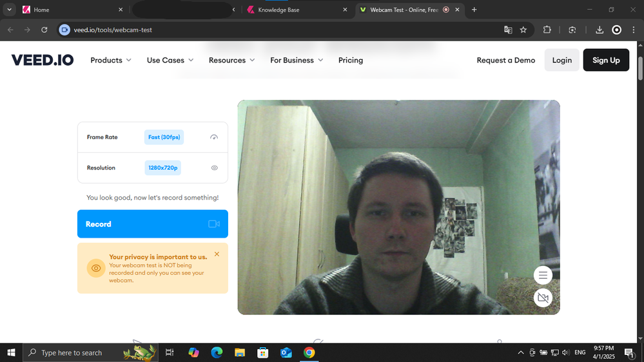Viewport: 644px width, 362px height.
Task: Turn off the webcam via camera-off button
Action: click(543, 298)
